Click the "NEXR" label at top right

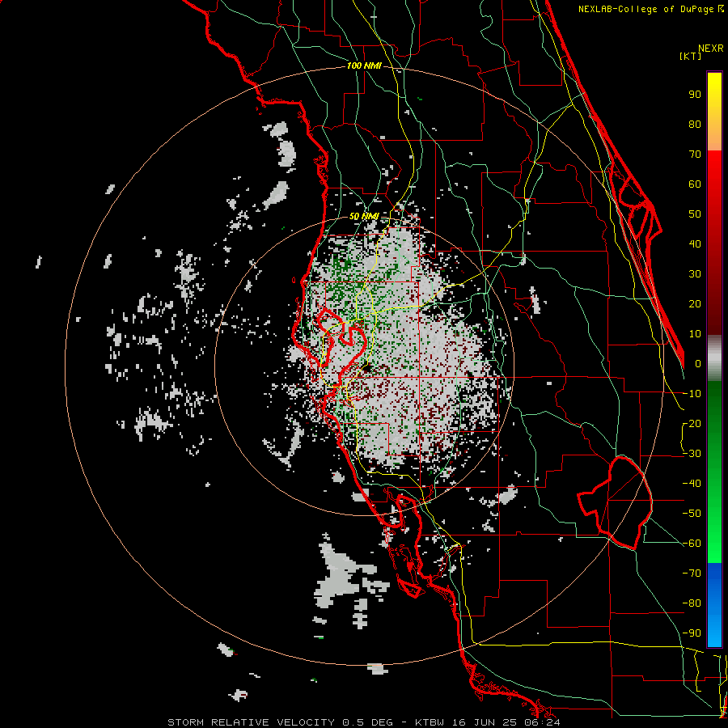(x=711, y=49)
